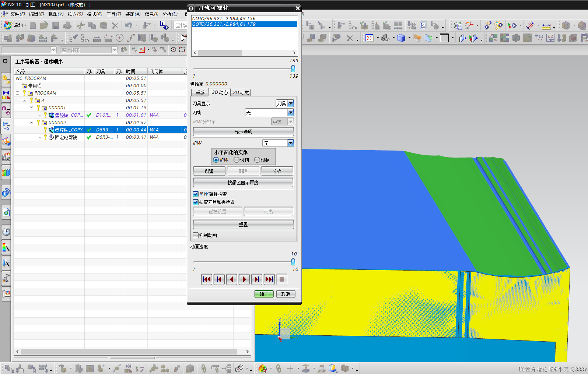
Task: Select the 过剩 (excess) radio button
Action: click(x=257, y=160)
